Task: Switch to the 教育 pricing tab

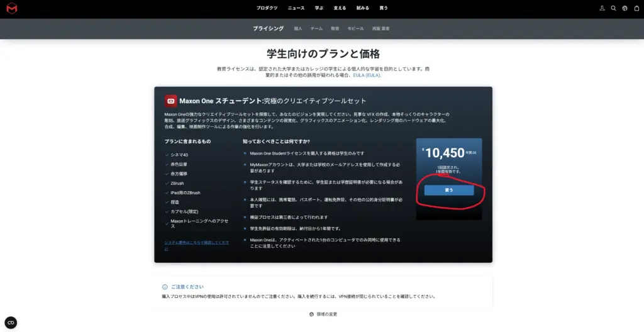Action: (x=335, y=29)
